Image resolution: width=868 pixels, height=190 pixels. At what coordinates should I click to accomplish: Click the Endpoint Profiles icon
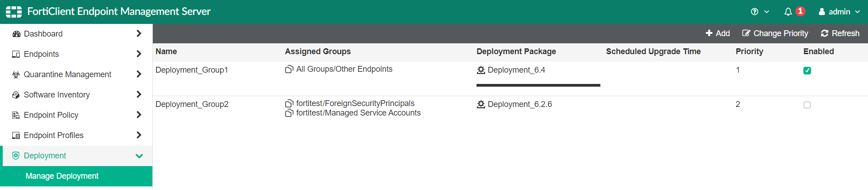(16, 135)
